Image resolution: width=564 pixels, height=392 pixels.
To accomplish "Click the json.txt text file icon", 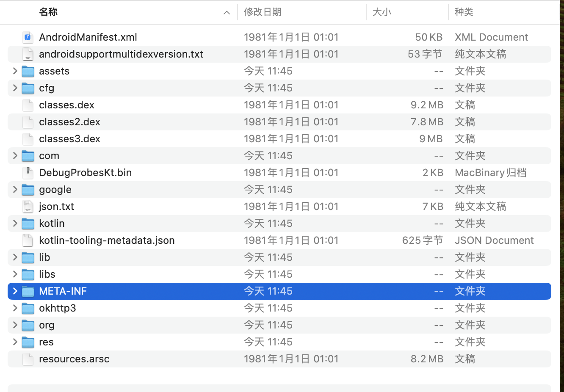I will tap(28, 207).
